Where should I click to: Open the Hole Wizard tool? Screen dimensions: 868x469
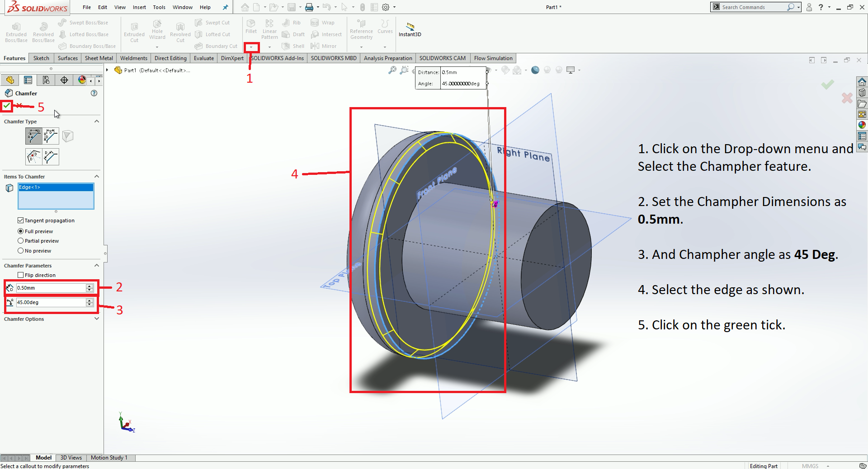(x=157, y=30)
